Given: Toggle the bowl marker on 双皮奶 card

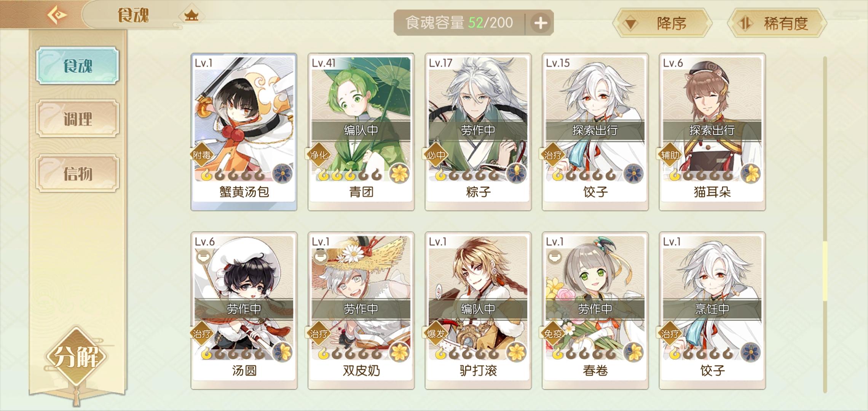Looking at the screenshot, I should tap(321, 257).
